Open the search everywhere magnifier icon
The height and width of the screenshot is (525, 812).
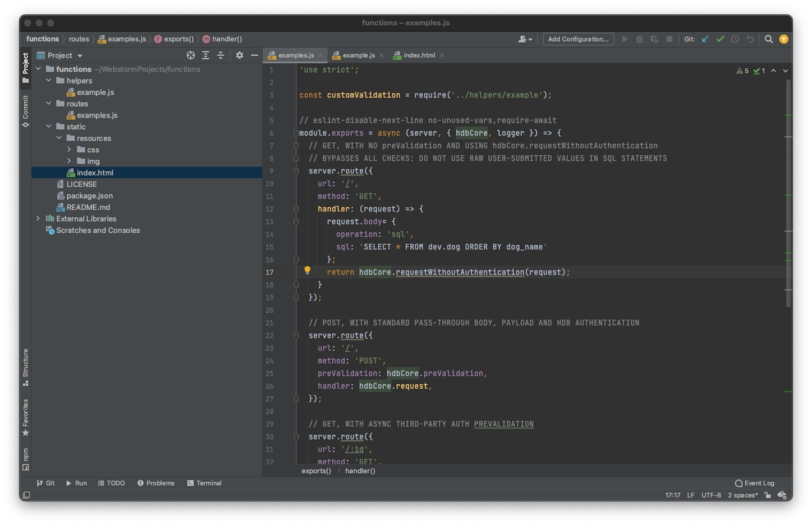pos(769,39)
